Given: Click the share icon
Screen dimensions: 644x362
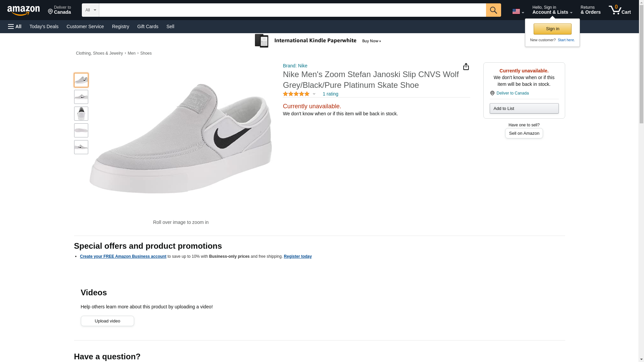Looking at the screenshot, I should point(466,67).
